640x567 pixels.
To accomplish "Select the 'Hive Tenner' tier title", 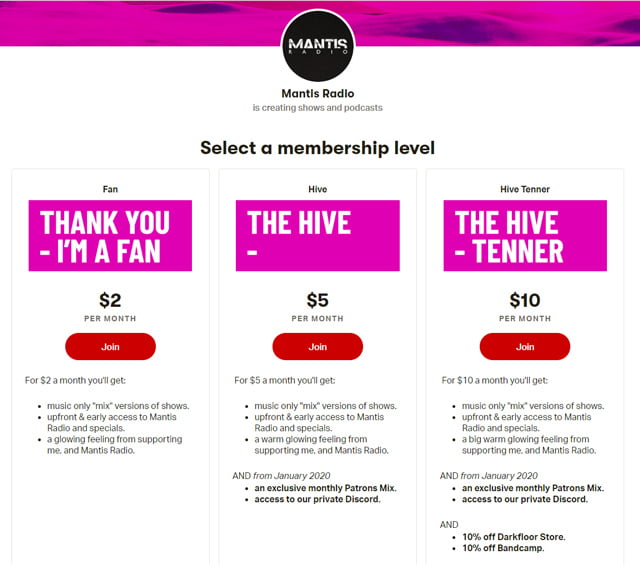I will point(525,189).
